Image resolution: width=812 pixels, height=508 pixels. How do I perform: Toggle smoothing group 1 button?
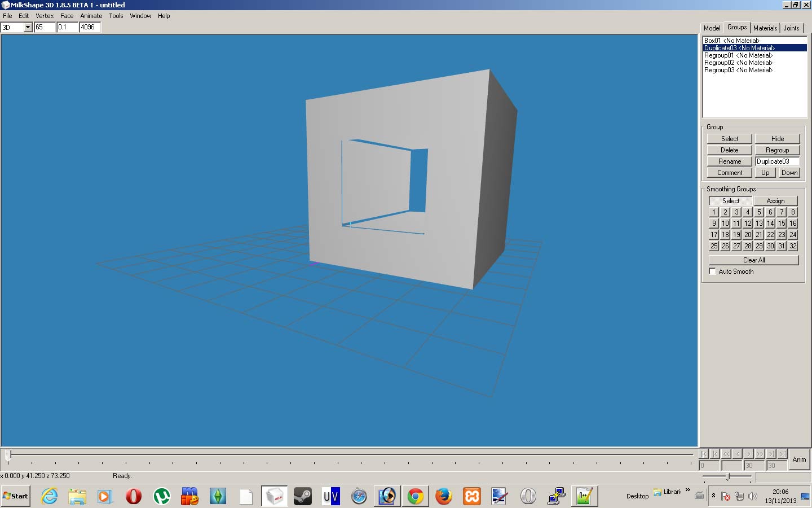(714, 212)
